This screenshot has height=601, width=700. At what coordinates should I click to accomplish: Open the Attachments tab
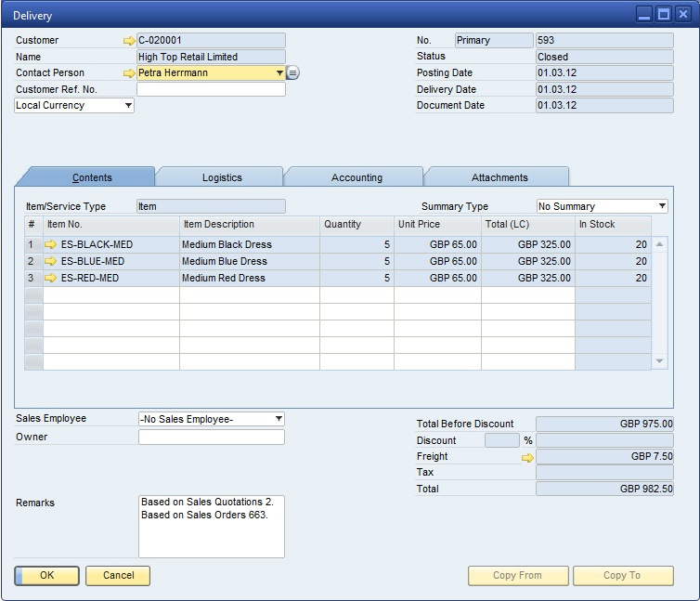[x=499, y=177]
